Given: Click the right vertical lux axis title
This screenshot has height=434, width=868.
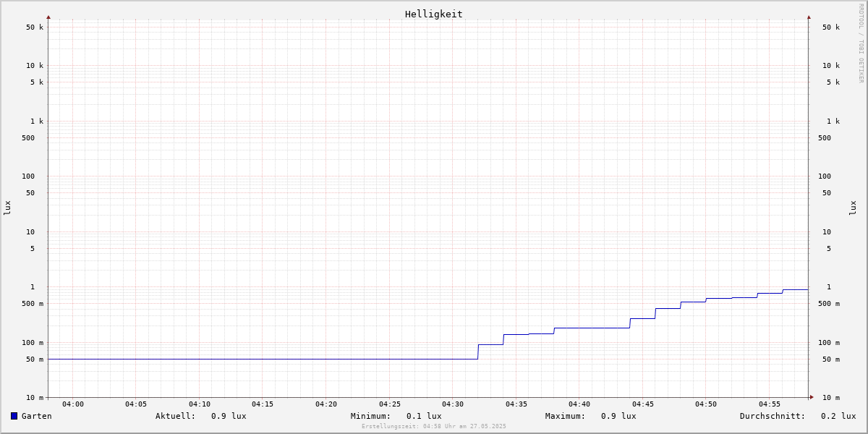Looking at the screenshot, I should (853, 208).
